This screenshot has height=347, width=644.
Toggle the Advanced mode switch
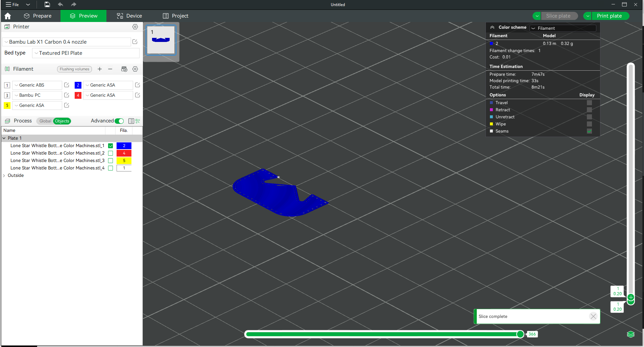pyautogui.click(x=119, y=121)
